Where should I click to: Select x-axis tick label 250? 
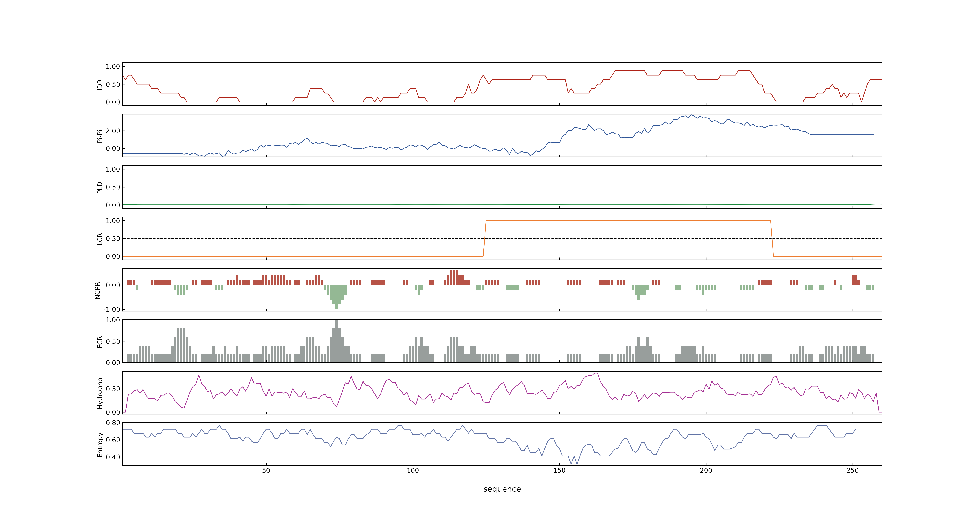point(853,470)
